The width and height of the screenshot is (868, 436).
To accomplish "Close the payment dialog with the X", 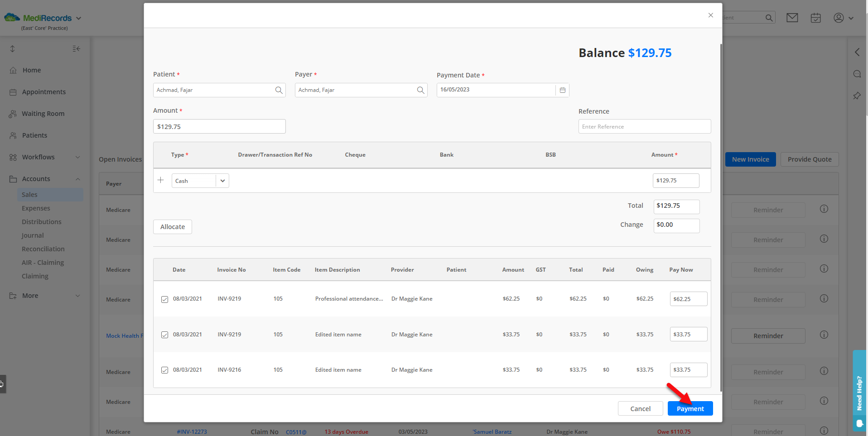I will 711,15.
